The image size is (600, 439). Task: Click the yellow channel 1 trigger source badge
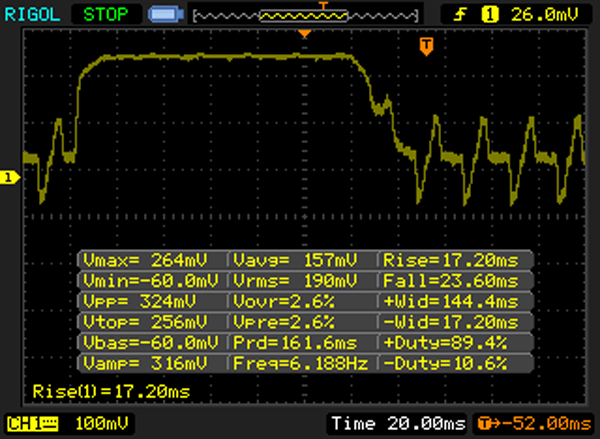(x=490, y=15)
